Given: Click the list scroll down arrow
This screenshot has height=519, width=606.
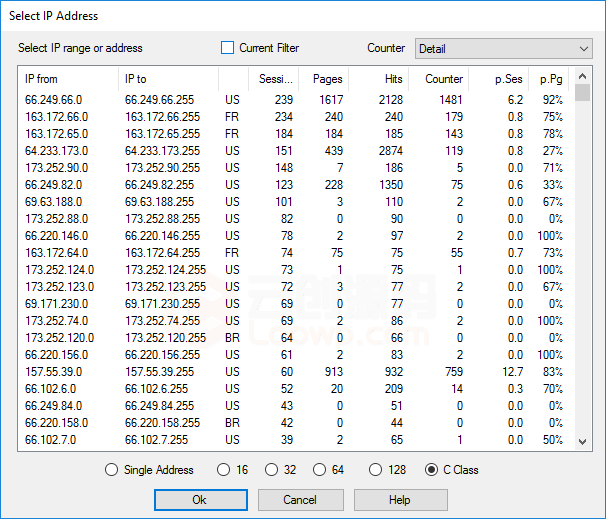Looking at the screenshot, I should 582,442.
